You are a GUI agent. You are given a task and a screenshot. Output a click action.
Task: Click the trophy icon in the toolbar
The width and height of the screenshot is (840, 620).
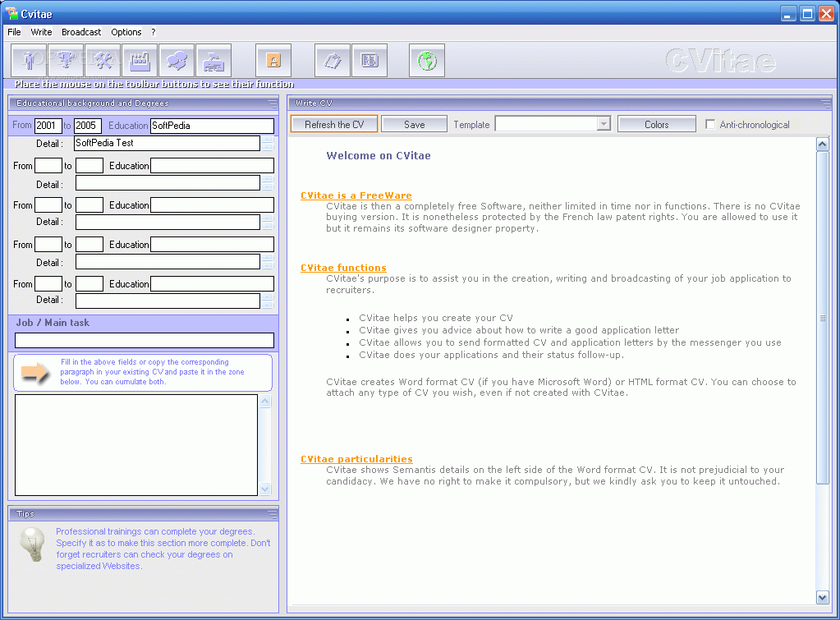coord(66,61)
